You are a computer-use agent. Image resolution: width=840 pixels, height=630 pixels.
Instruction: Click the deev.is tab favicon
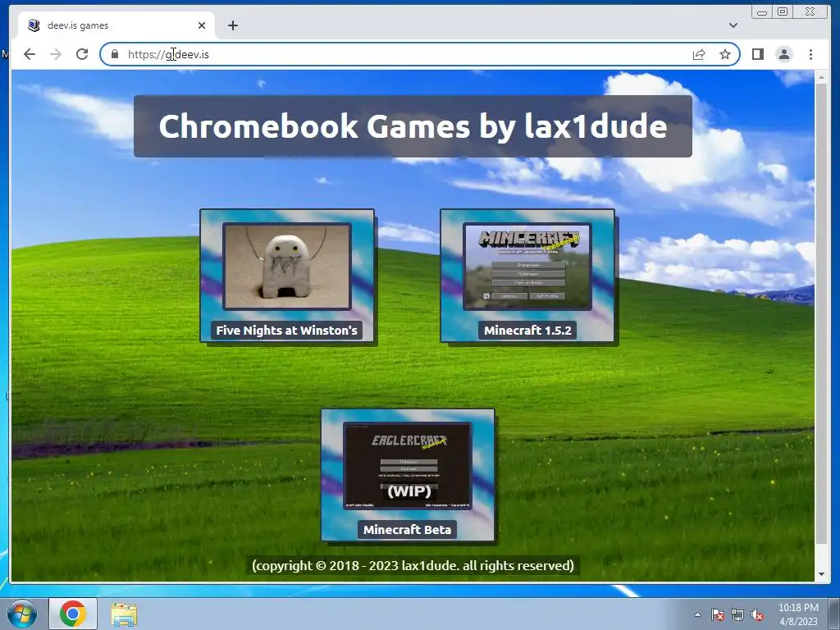pos(34,25)
